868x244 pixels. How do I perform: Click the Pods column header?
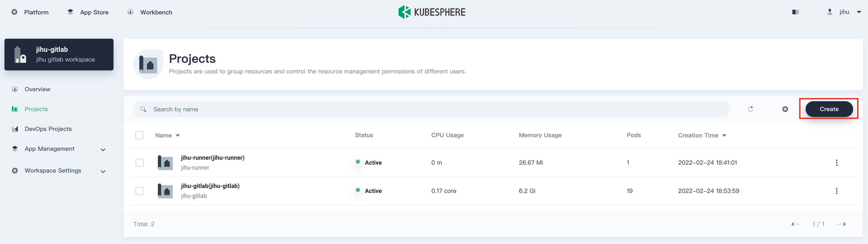(x=634, y=135)
